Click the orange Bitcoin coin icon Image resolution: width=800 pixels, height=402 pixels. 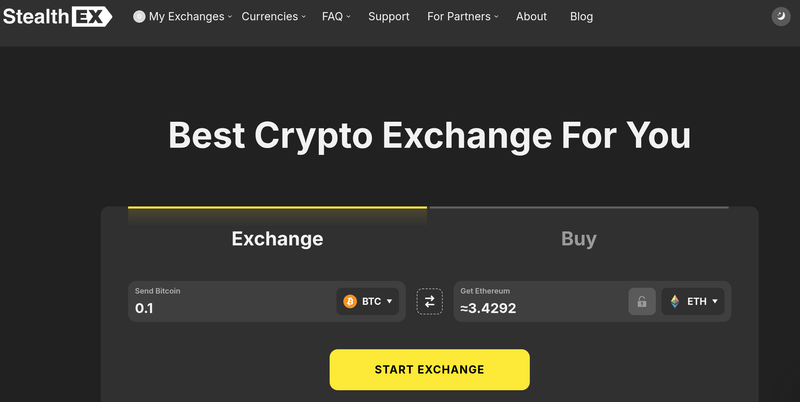(350, 301)
